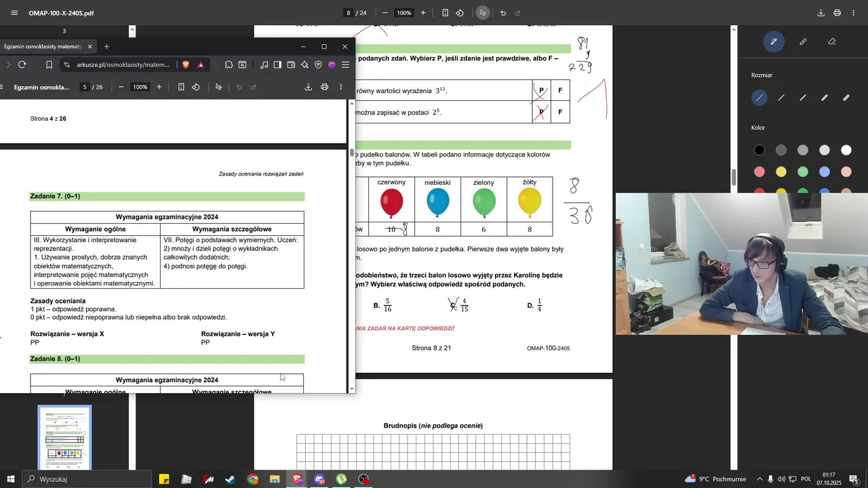Collapse thumbnail pane with the up arrow

tap(132, 31)
